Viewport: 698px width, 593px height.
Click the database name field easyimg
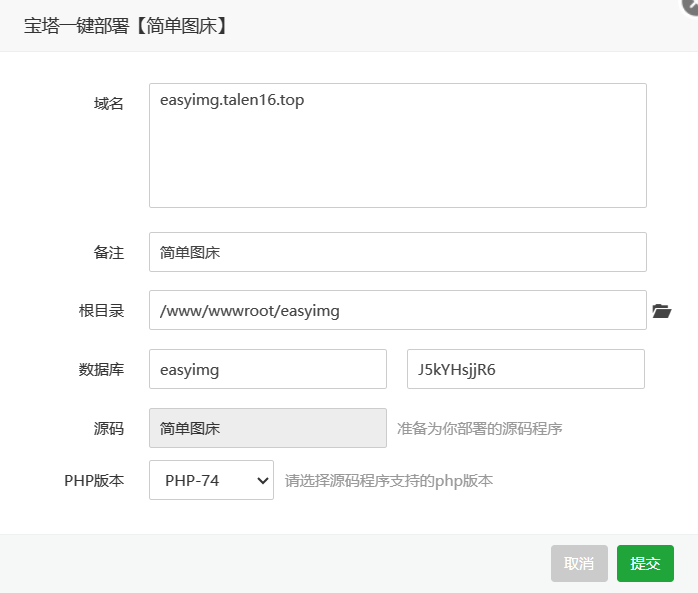coord(267,369)
